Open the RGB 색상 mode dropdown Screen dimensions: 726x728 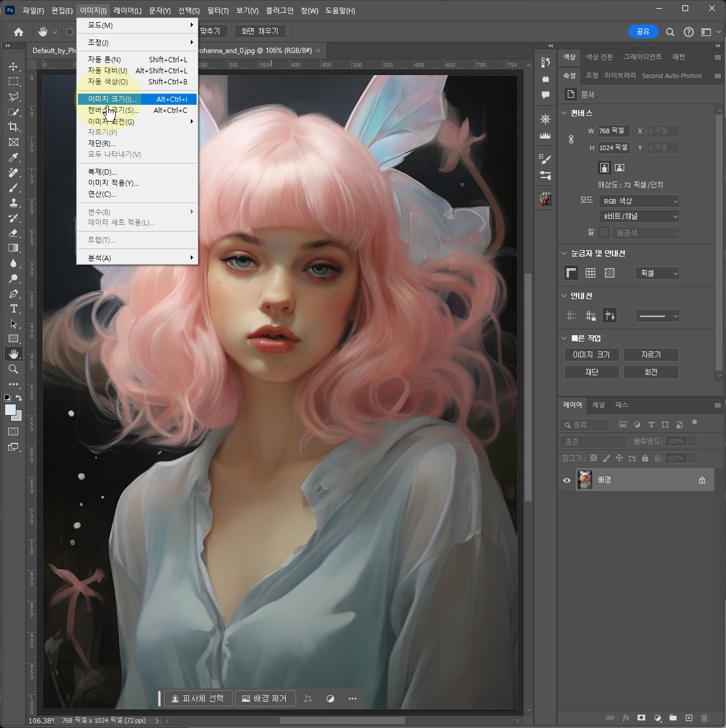(639, 201)
